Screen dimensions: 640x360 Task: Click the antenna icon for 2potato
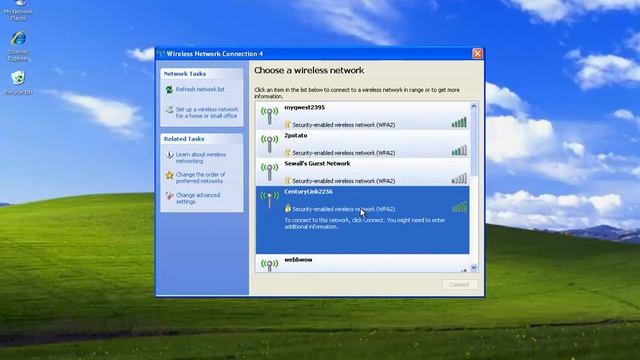269,144
